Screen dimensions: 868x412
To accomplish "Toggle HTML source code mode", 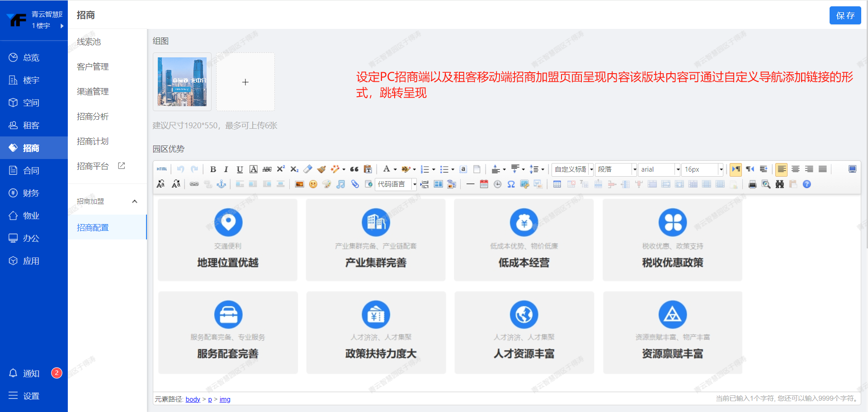I will [162, 169].
